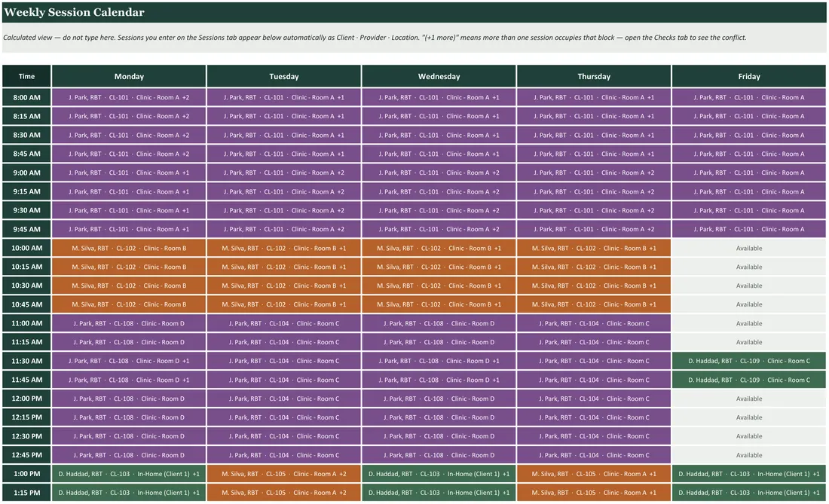Select Monday 8:00 AM J. Park session
829x504 pixels.
[129, 97]
